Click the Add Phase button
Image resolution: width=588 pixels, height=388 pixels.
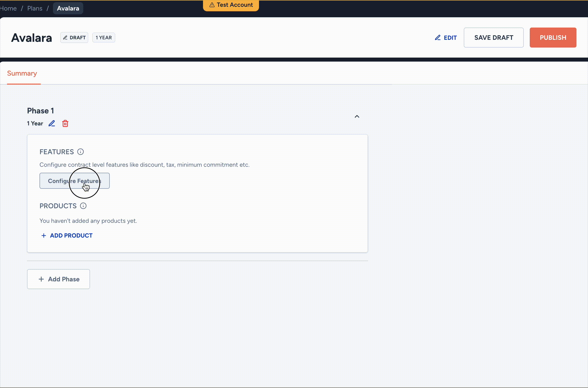point(58,279)
